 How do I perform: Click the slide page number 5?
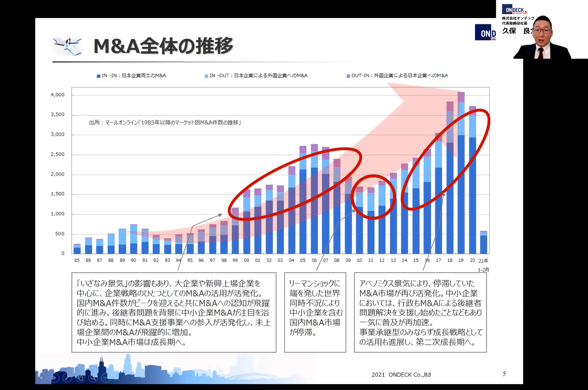(504, 374)
